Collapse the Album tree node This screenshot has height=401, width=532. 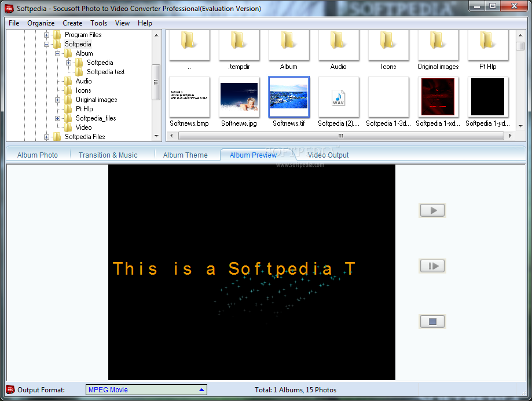click(x=57, y=53)
